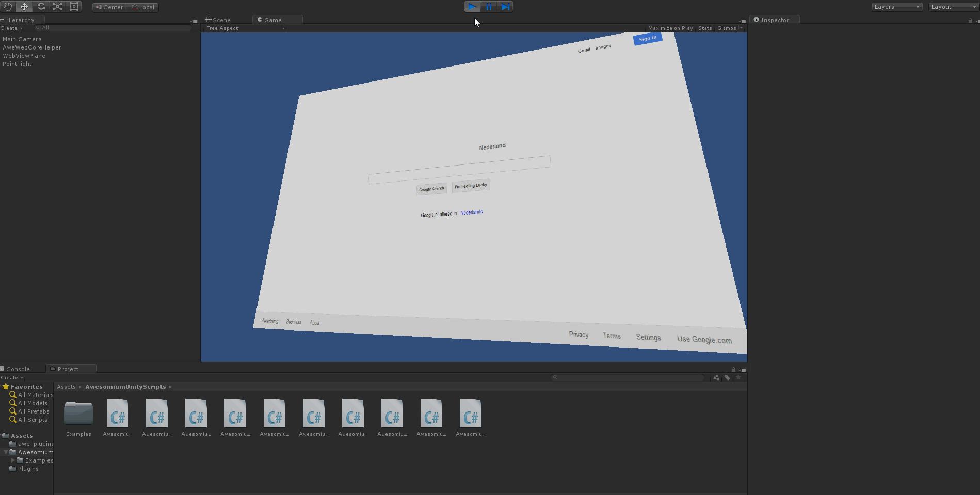
Task: Click the Hierarchy search field
Action: (x=113, y=28)
